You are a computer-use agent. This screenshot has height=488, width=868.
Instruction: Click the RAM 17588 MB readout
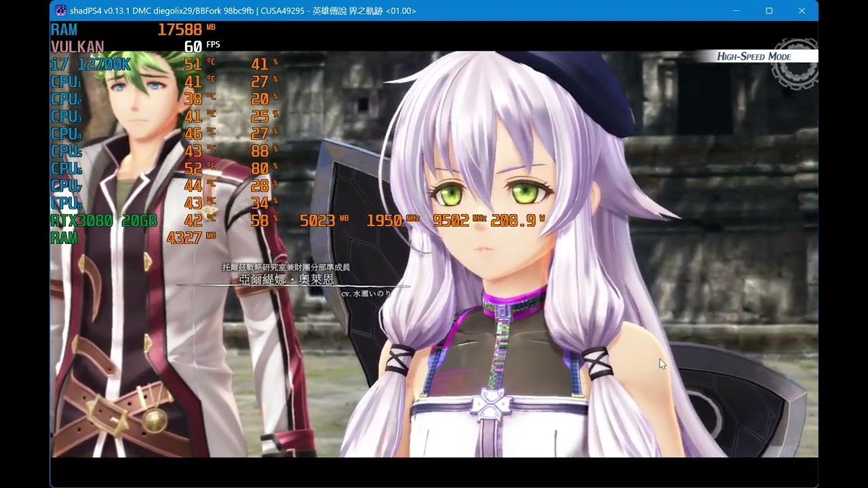(x=186, y=29)
